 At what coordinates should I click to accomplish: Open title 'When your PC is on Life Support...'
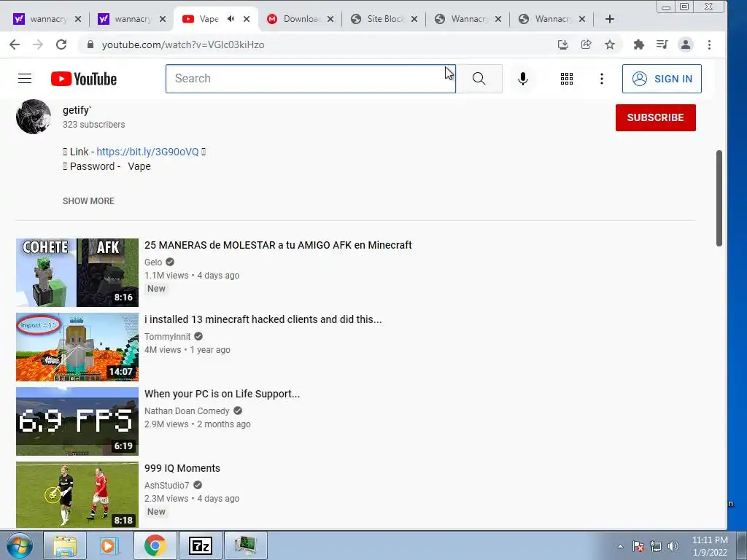coord(222,394)
